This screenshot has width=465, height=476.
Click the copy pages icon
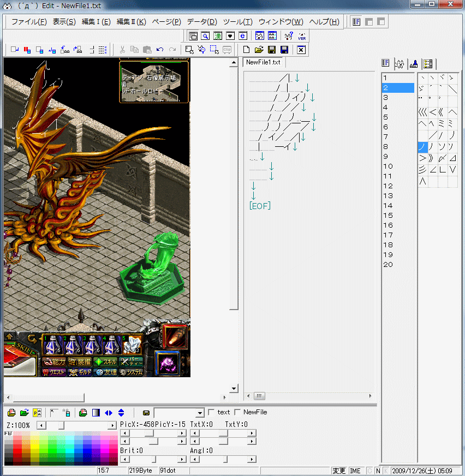134,50
